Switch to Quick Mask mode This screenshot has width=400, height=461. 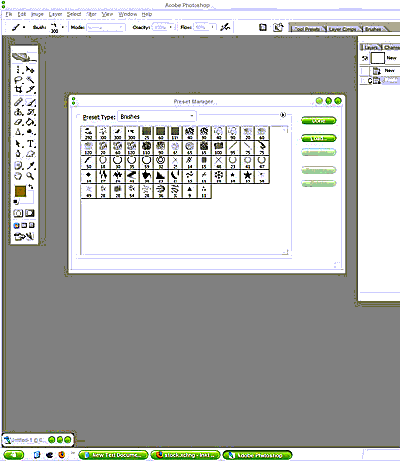30,213
